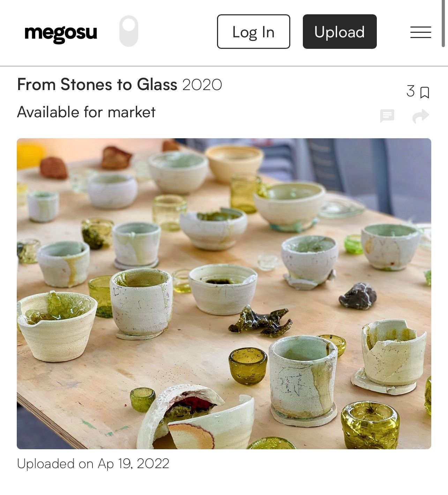The width and height of the screenshot is (448, 495).
Task: Bookmark the From Stones to Glass artwork
Action: 425,92
